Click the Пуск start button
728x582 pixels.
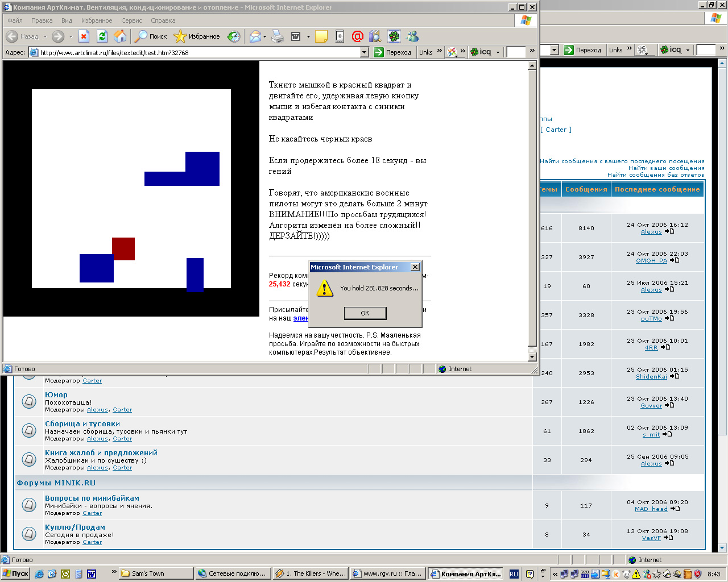[x=15, y=573]
